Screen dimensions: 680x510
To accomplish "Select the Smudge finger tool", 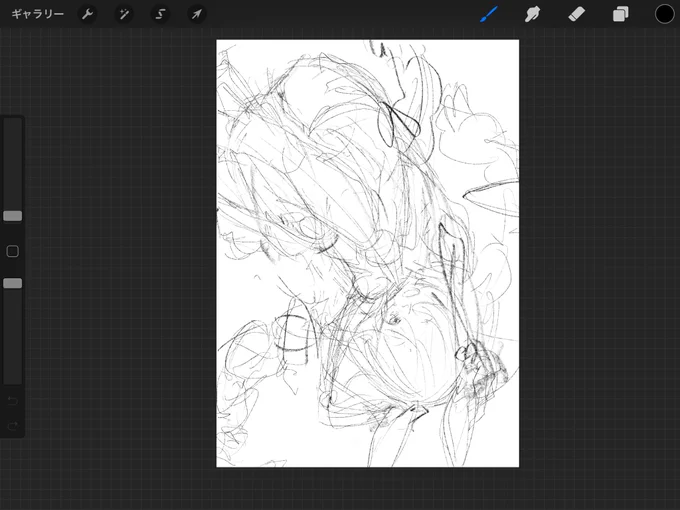I will (533, 14).
